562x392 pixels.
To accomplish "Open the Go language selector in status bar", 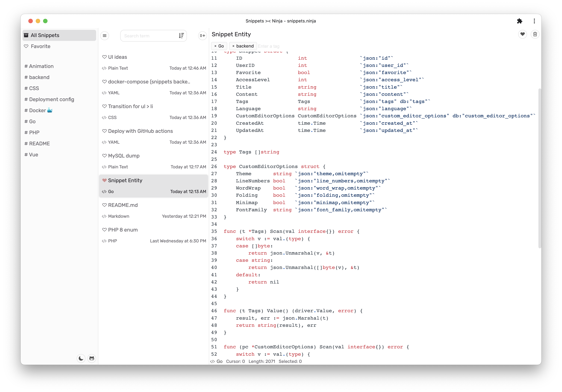I will pyautogui.click(x=216, y=361).
